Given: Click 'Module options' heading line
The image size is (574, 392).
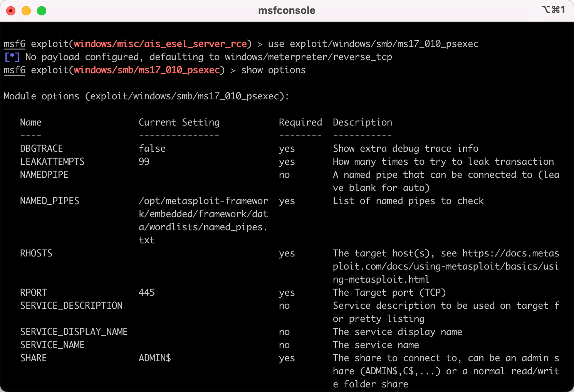Looking at the screenshot, I should click(x=146, y=96).
